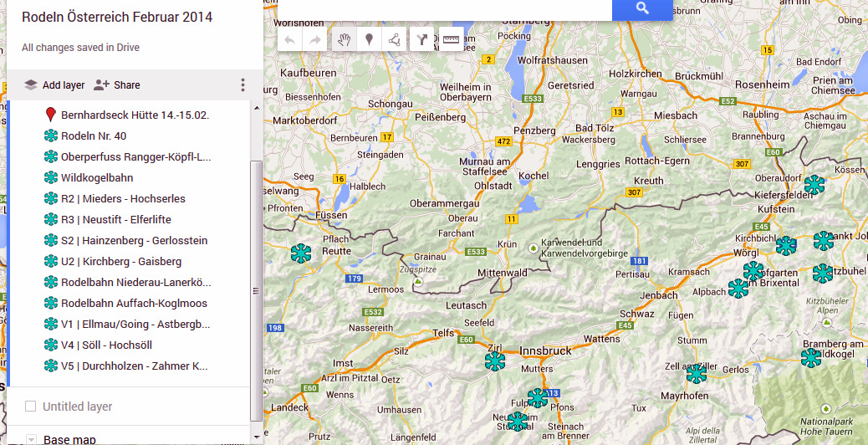Image resolution: width=868 pixels, height=445 pixels.
Task: Click the snowflake marker near Reutte
Action: (x=301, y=253)
